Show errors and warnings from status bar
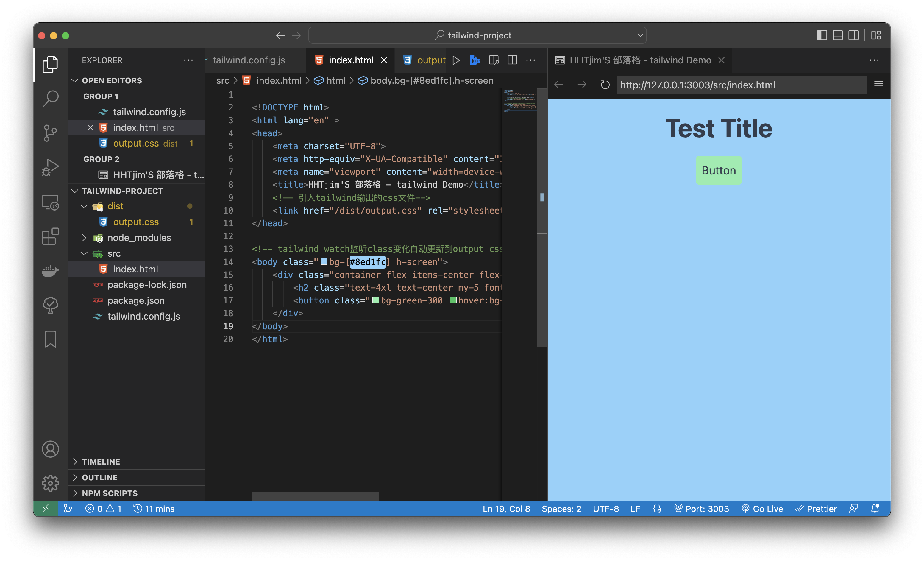Image resolution: width=924 pixels, height=561 pixels. pos(103,509)
